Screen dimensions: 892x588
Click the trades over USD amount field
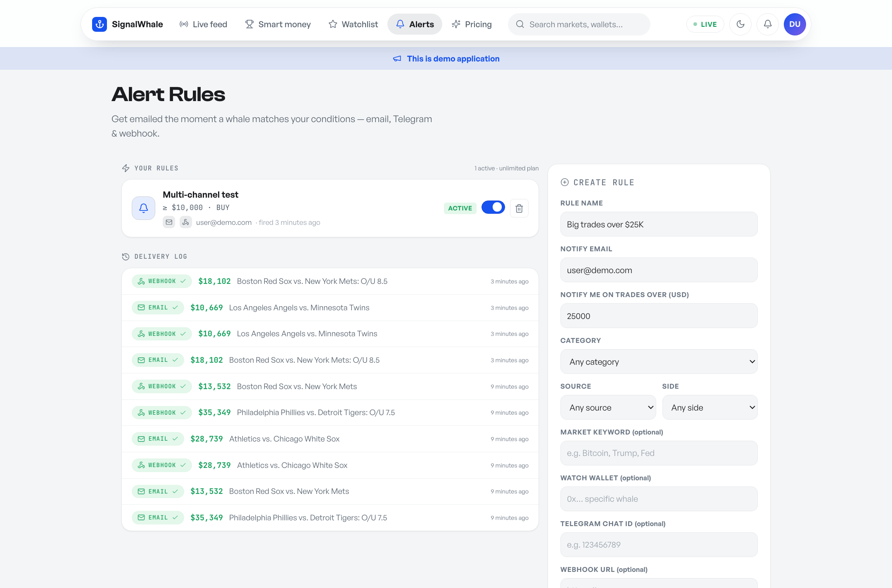coord(659,316)
